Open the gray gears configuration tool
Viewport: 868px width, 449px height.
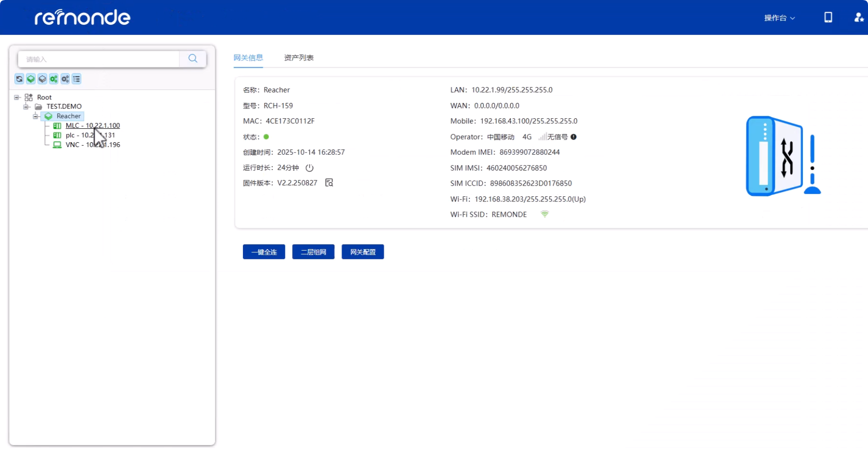pos(65,79)
